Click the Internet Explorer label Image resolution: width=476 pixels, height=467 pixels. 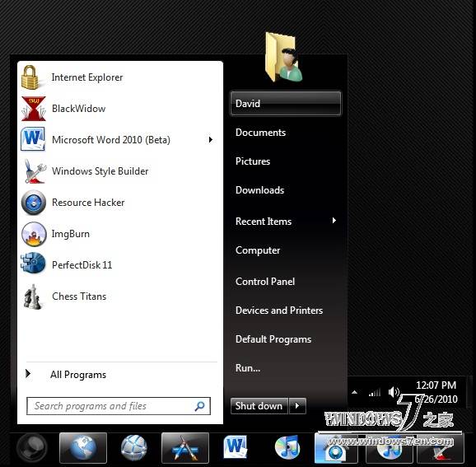point(87,77)
